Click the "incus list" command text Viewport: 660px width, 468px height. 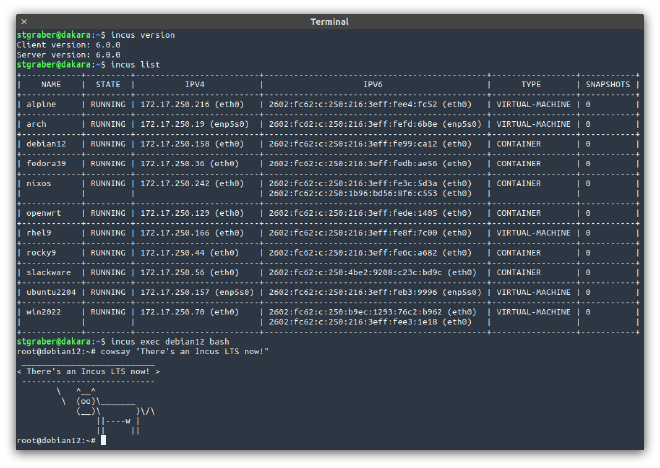[x=135, y=64]
